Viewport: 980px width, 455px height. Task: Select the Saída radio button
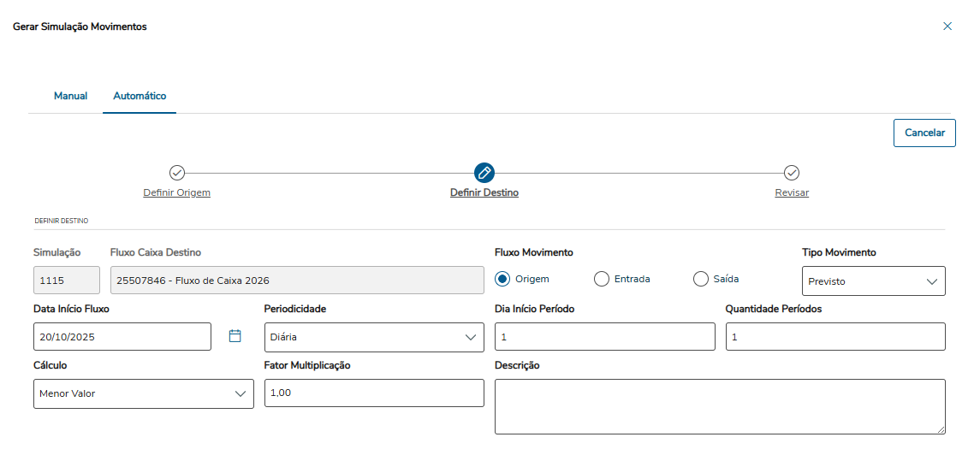701,279
